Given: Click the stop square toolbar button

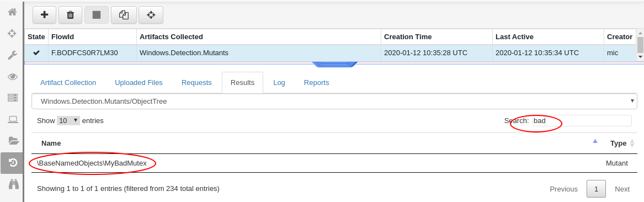Looking at the screenshot, I should point(97,15).
